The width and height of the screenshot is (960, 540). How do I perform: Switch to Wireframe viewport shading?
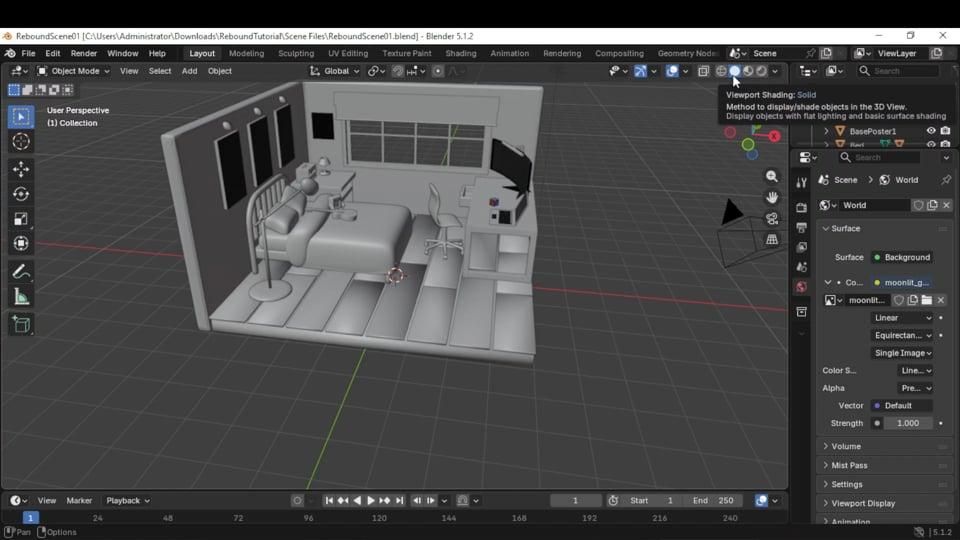pos(721,71)
